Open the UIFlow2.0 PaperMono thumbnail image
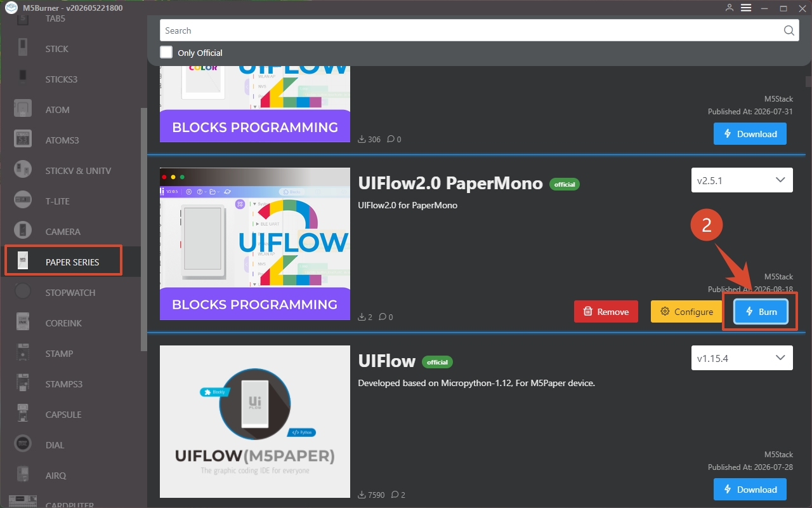 coord(255,244)
